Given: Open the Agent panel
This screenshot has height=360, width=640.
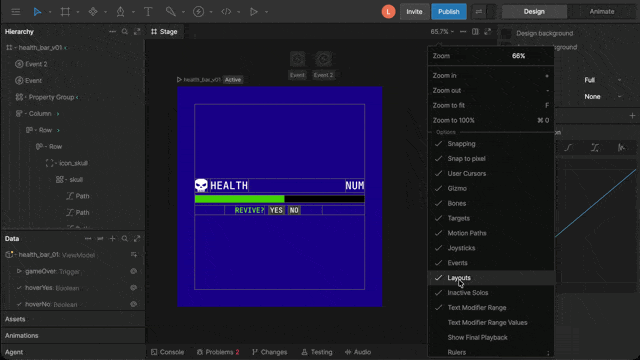Looking at the screenshot, I should [73, 352].
